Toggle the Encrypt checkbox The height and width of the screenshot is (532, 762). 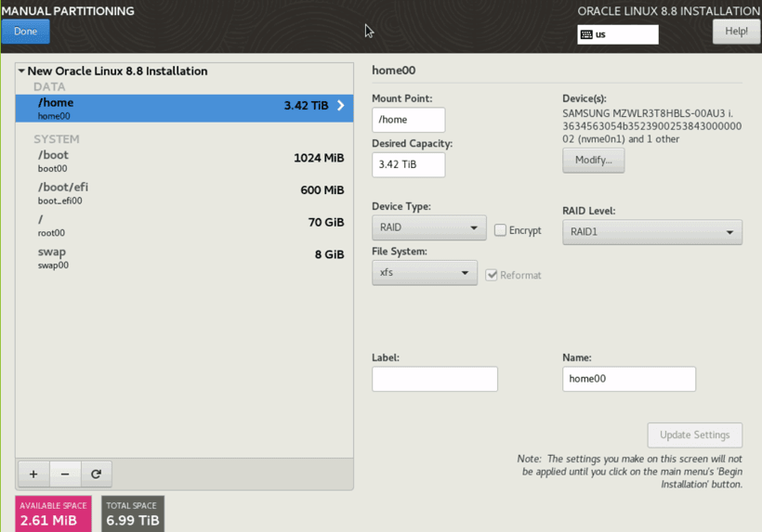[500, 230]
